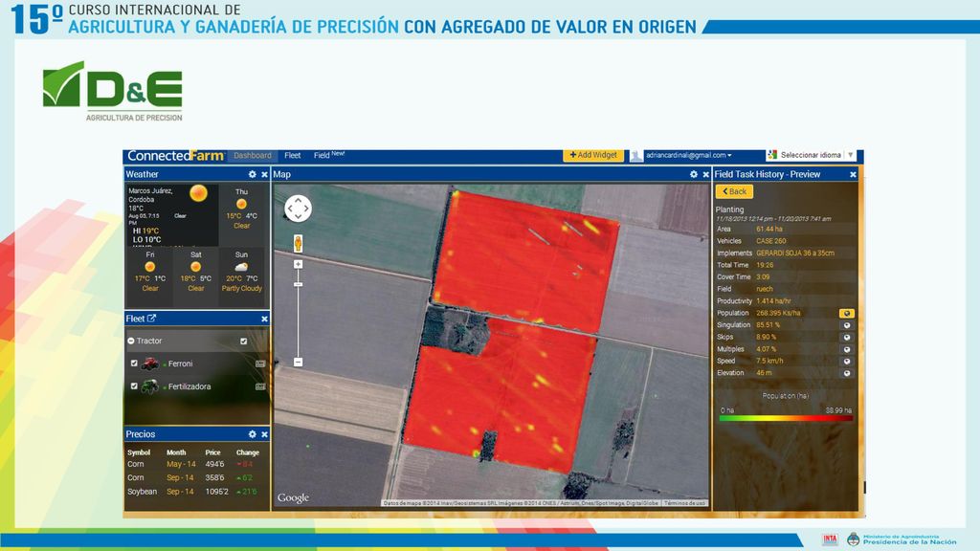Open Términos de uso link
This screenshot has width=980, height=551.
(x=685, y=503)
